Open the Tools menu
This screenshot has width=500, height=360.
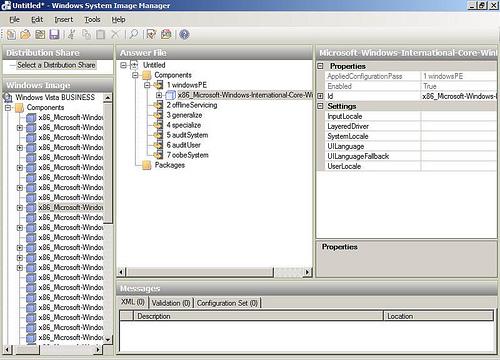[92, 20]
